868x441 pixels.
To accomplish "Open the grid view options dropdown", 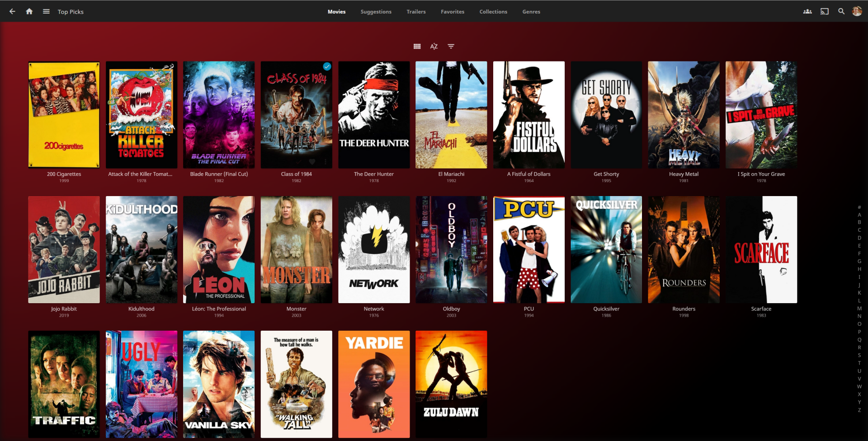I will coord(417,47).
